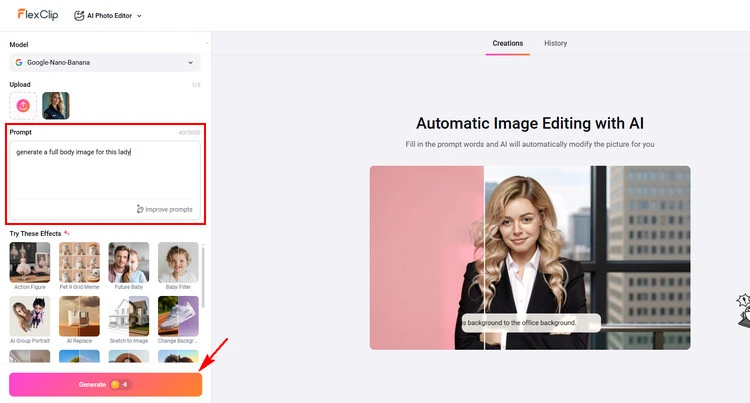This screenshot has width=750, height=403.
Task: Select the AI Replace effect
Action: click(79, 316)
